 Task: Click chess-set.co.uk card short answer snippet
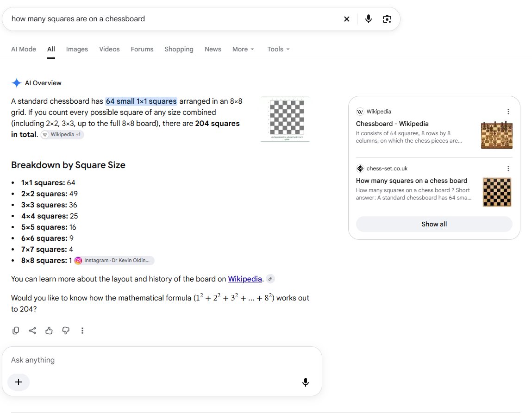coord(413,194)
